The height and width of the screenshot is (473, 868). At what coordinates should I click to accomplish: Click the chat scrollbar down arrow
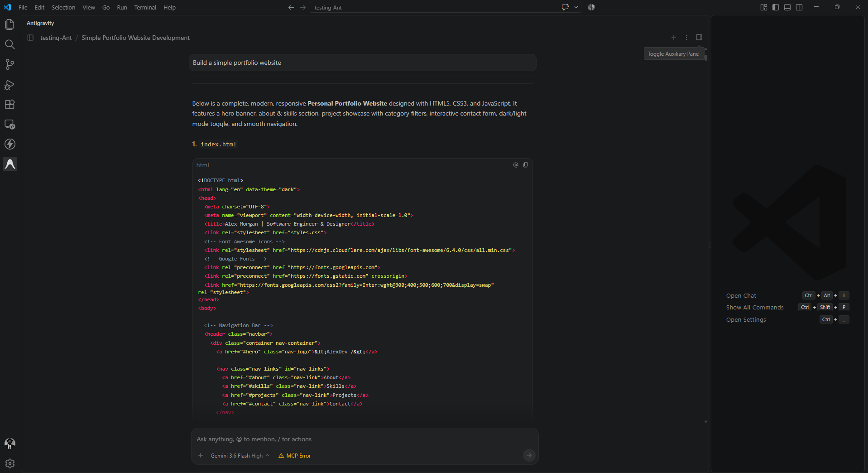coord(706,422)
